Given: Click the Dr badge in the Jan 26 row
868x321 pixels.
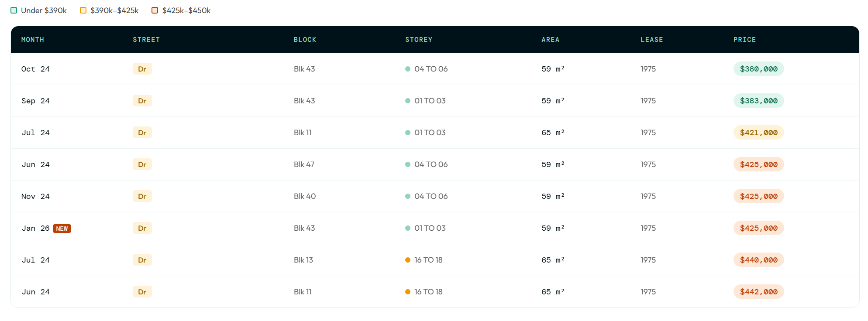Looking at the screenshot, I should (x=142, y=228).
